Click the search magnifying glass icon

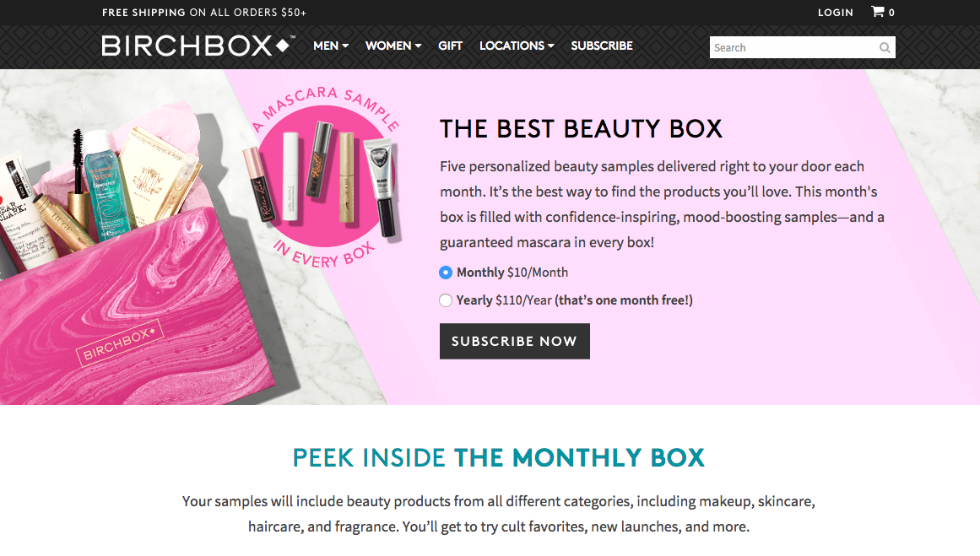pos(885,47)
